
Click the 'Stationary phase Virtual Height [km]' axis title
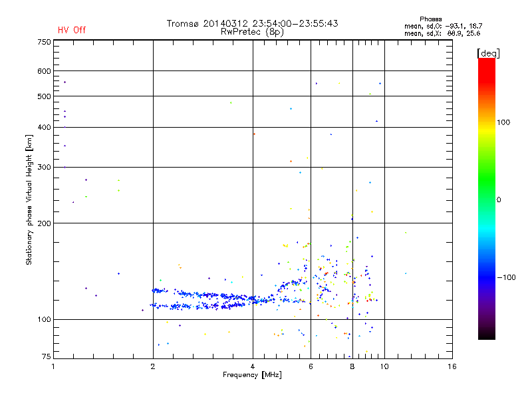[29, 199]
